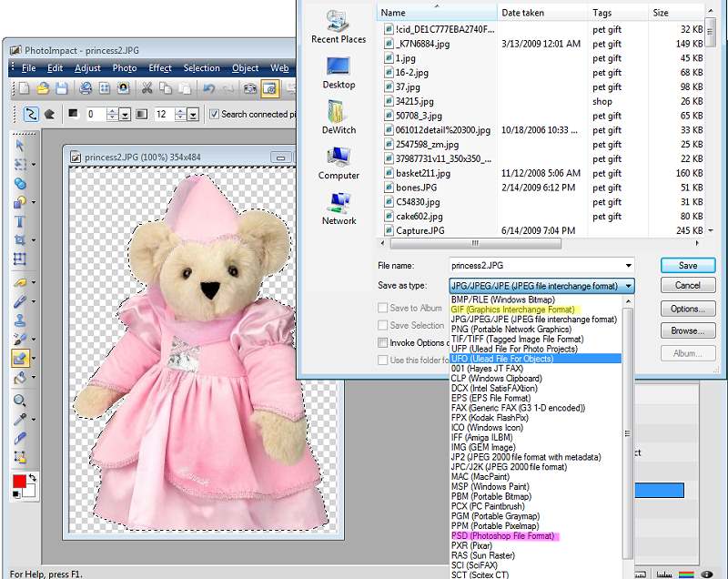Image resolution: width=728 pixels, height=579 pixels.
Task: Pick PSD (Photoshop File Format) from list
Action: click(x=502, y=536)
